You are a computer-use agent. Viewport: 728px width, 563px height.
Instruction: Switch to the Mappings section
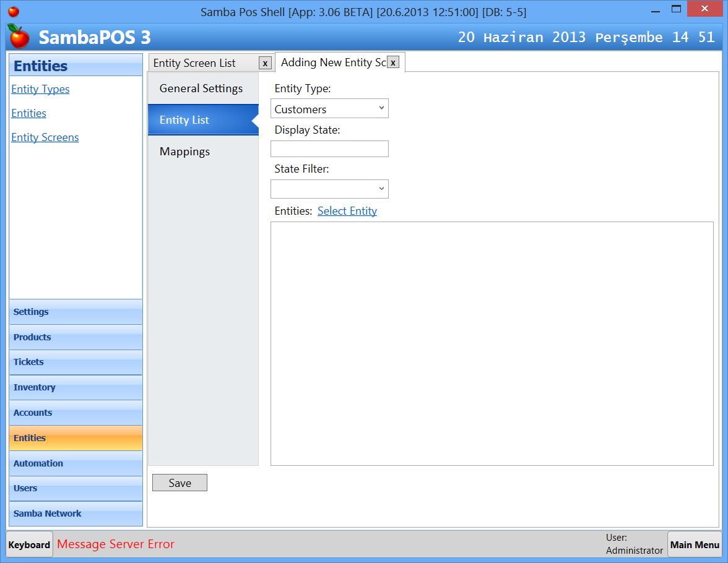point(184,151)
